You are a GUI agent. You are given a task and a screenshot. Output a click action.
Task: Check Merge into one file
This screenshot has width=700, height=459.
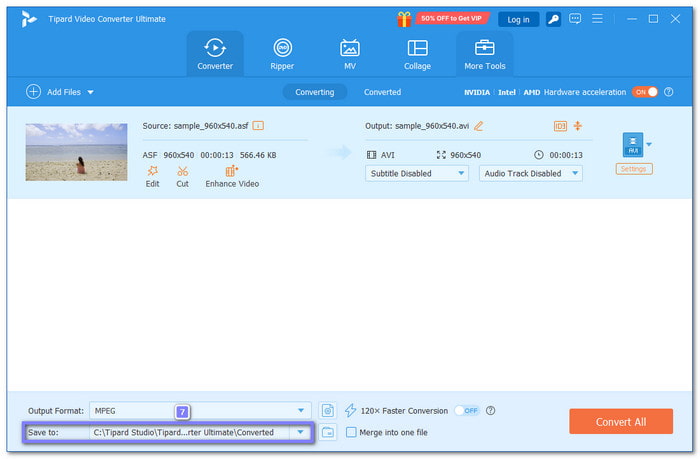[x=351, y=432]
